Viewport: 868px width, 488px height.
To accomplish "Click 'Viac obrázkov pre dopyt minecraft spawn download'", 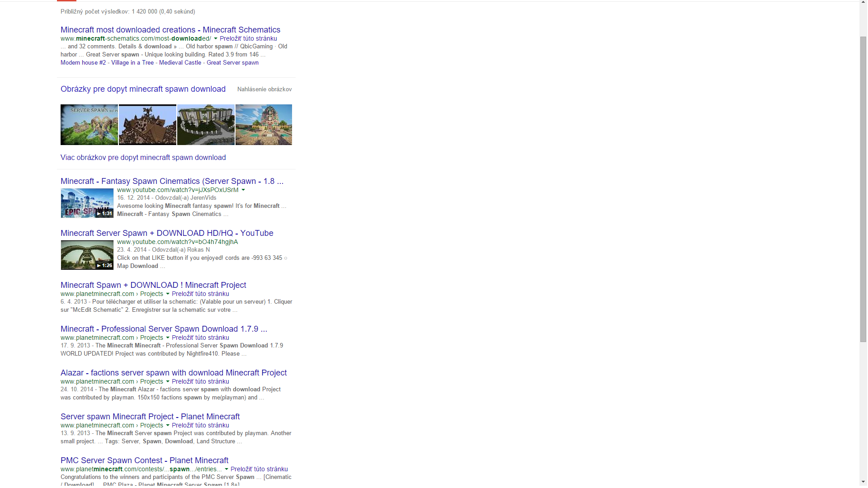I will pos(143,158).
